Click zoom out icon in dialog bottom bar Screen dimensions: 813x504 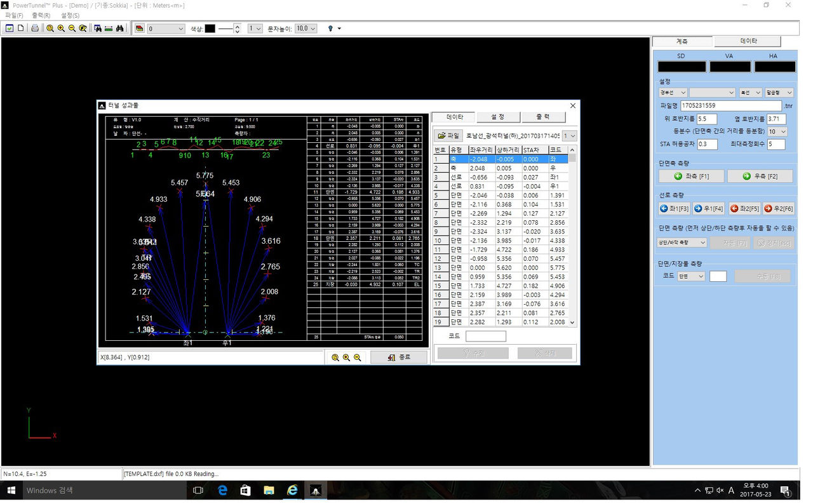point(358,357)
